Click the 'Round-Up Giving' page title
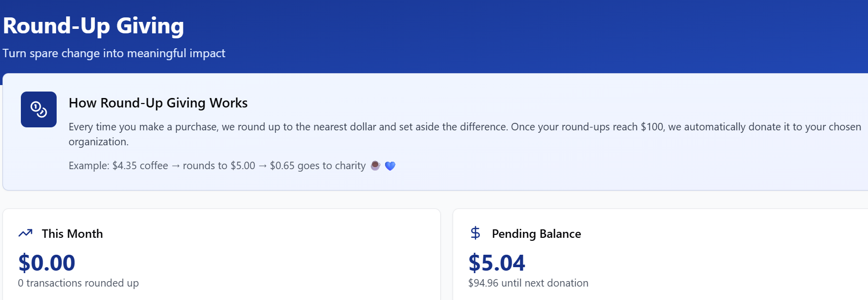Viewport: 868px width, 300px height. tap(93, 26)
